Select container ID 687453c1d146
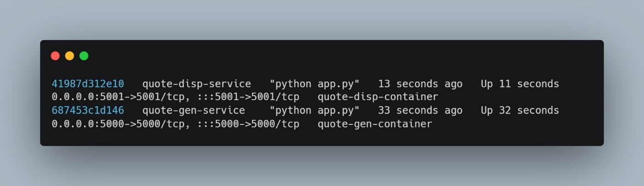 click(88, 111)
